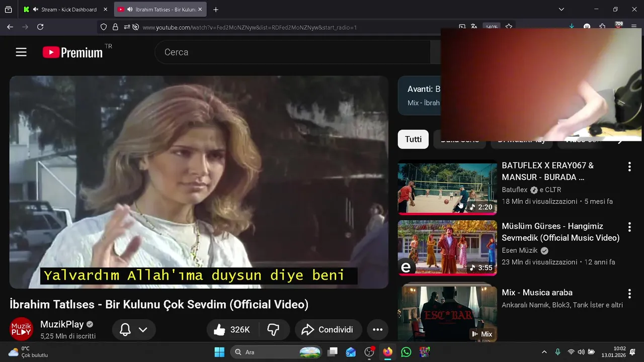Select the İbrahim Tatlıses YouTube tab
Viewport: 644px width, 362px height.
pos(160,10)
